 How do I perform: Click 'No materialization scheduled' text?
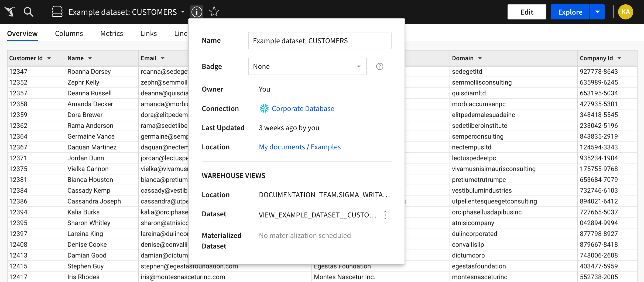[x=305, y=236]
